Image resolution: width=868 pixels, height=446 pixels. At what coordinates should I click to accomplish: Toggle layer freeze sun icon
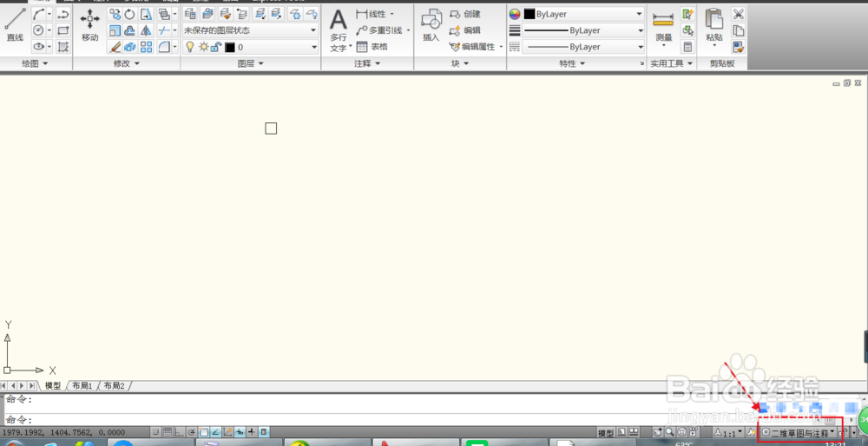pyautogui.click(x=204, y=47)
